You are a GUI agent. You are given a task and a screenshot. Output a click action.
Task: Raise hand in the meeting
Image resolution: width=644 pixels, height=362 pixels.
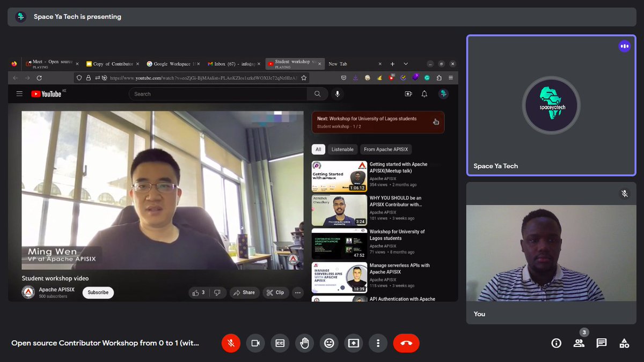pyautogui.click(x=304, y=343)
